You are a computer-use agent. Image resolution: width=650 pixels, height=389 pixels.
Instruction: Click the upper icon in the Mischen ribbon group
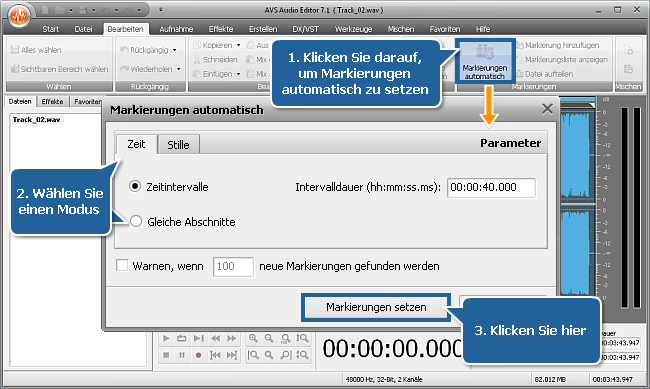click(x=628, y=50)
